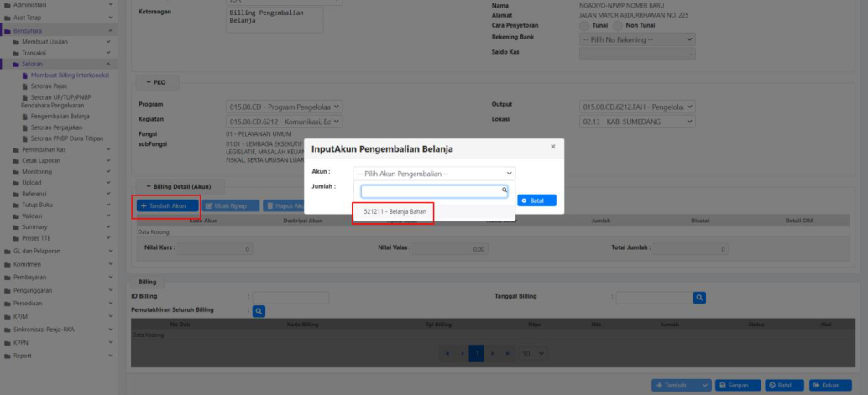Select the Tunai radio button
The width and height of the screenshot is (868, 395).
tap(585, 26)
